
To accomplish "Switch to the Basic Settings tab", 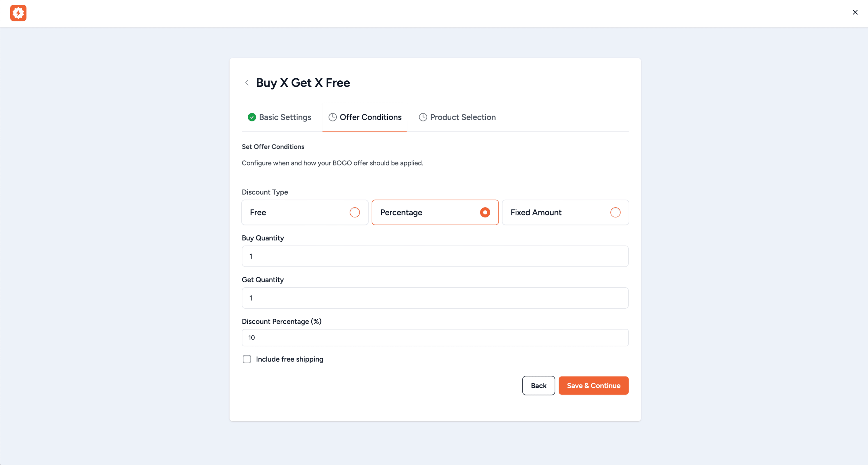I will [x=285, y=117].
